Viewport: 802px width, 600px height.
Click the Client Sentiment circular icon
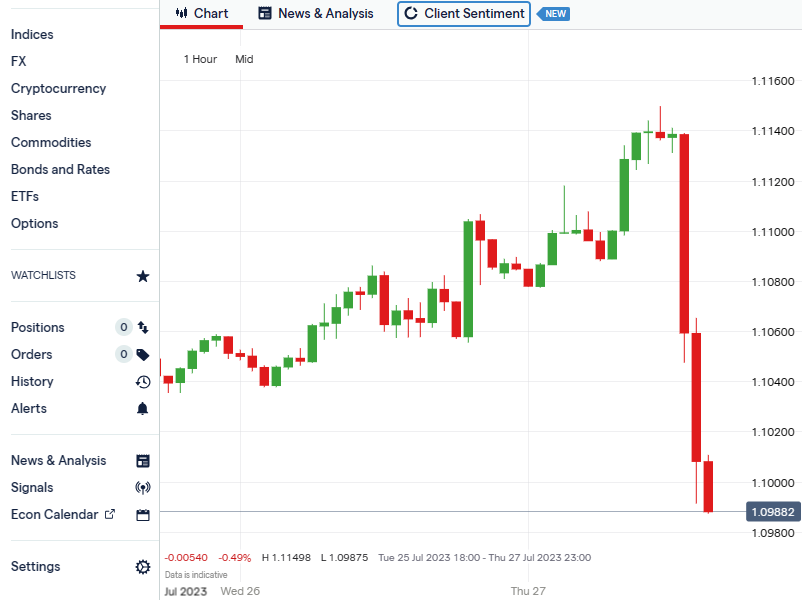coord(411,13)
